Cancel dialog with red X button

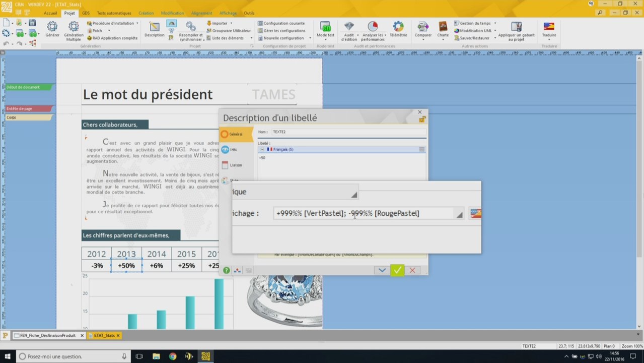(412, 270)
